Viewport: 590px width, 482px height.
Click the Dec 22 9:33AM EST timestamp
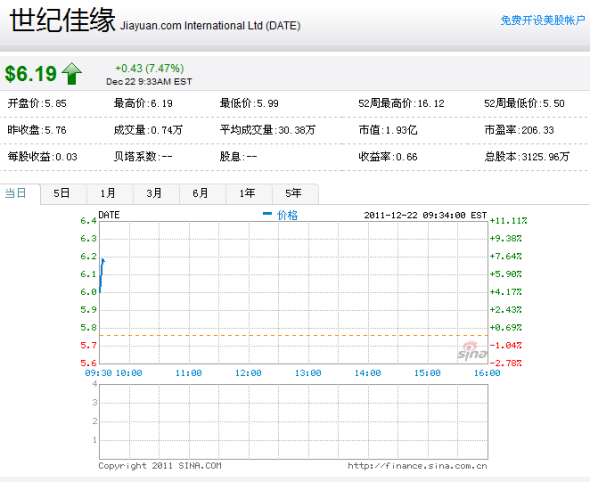[x=149, y=82]
